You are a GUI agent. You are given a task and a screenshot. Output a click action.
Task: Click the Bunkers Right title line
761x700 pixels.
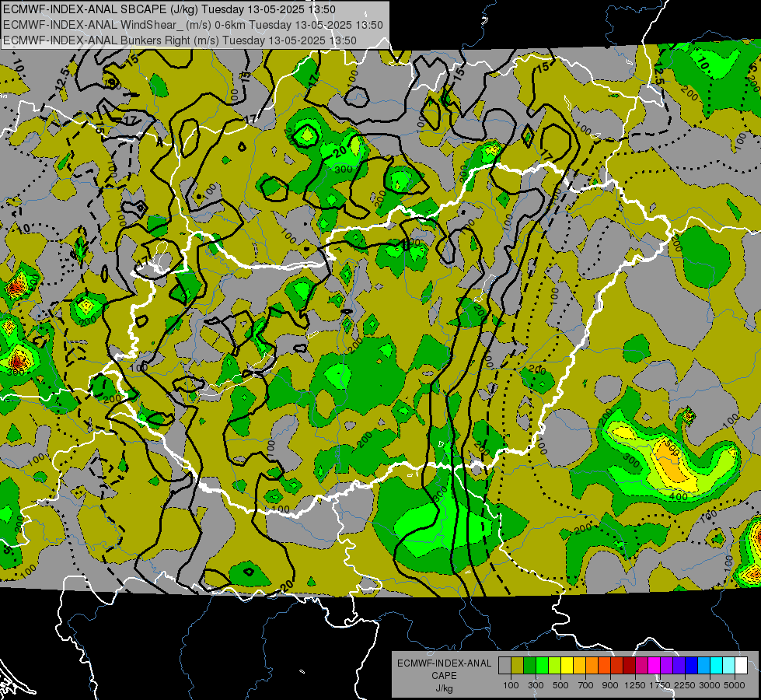pos(180,40)
